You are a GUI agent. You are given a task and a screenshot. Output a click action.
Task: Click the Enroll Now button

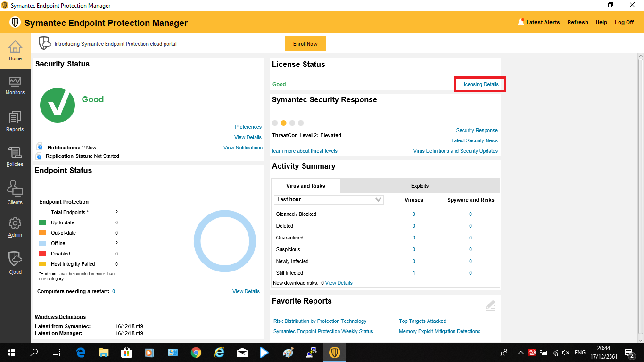click(x=305, y=44)
